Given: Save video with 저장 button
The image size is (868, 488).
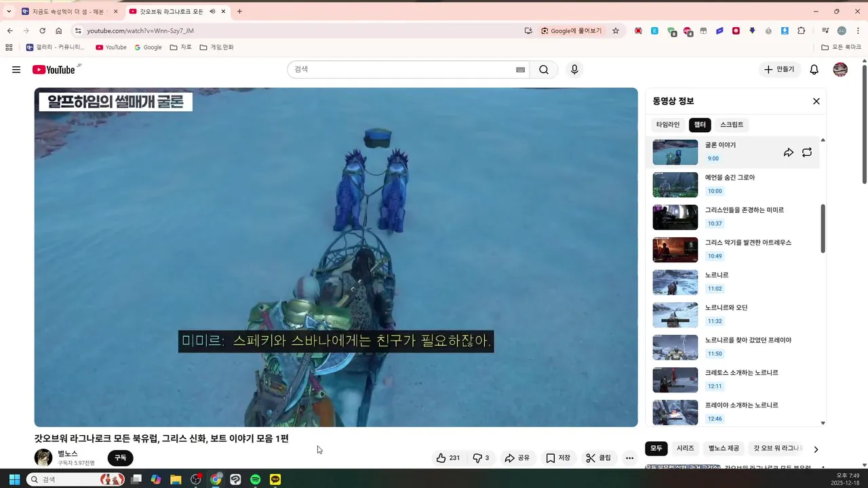Looking at the screenshot, I should (x=559, y=458).
